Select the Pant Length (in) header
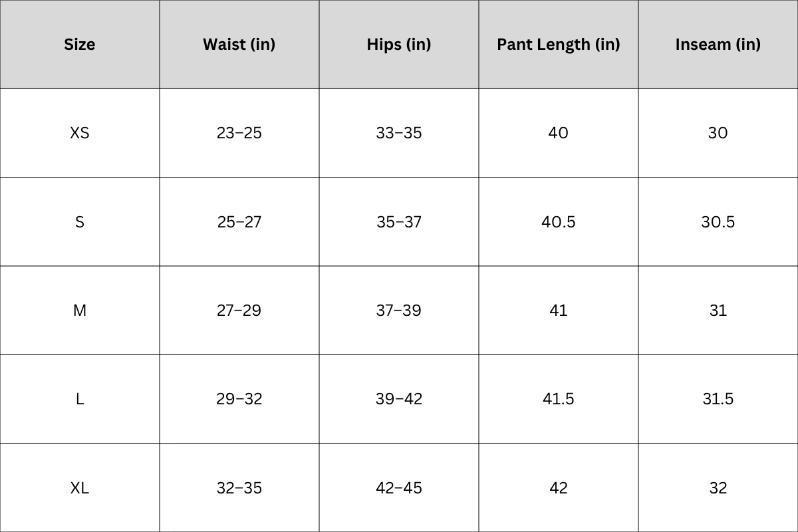This screenshot has height=532, width=798. (x=559, y=45)
